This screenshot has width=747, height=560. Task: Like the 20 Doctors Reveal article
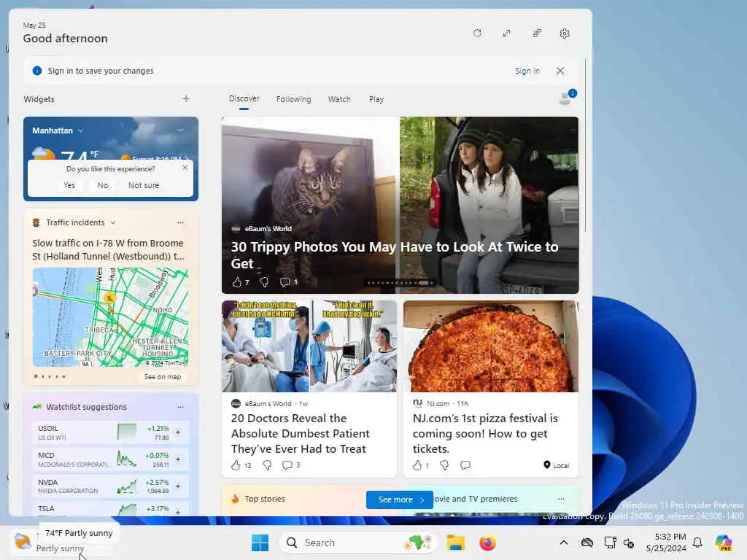tap(236, 465)
